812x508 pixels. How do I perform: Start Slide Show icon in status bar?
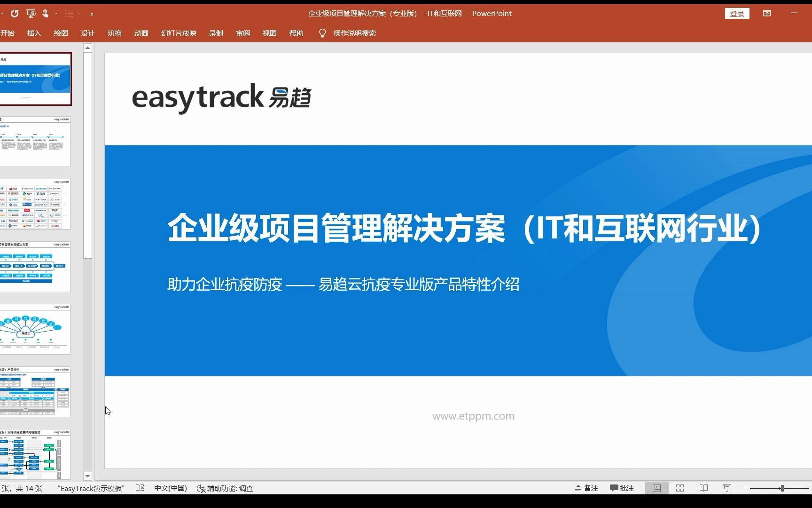[727, 488]
